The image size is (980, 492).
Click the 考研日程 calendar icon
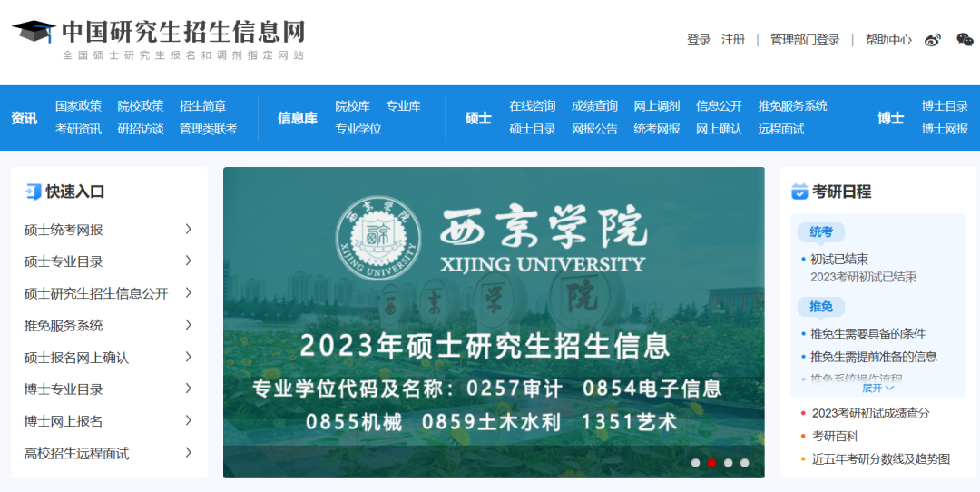799,192
